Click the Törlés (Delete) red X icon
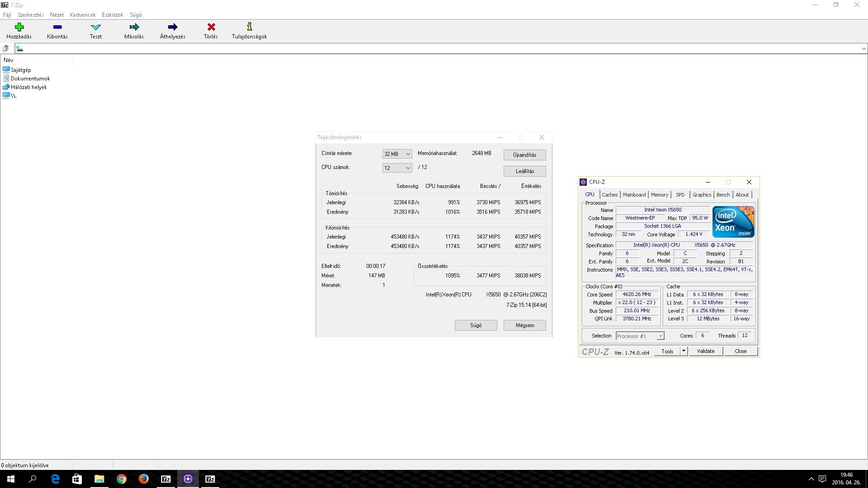Image resolution: width=868 pixels, height=488 pixels. coord(211,27)
